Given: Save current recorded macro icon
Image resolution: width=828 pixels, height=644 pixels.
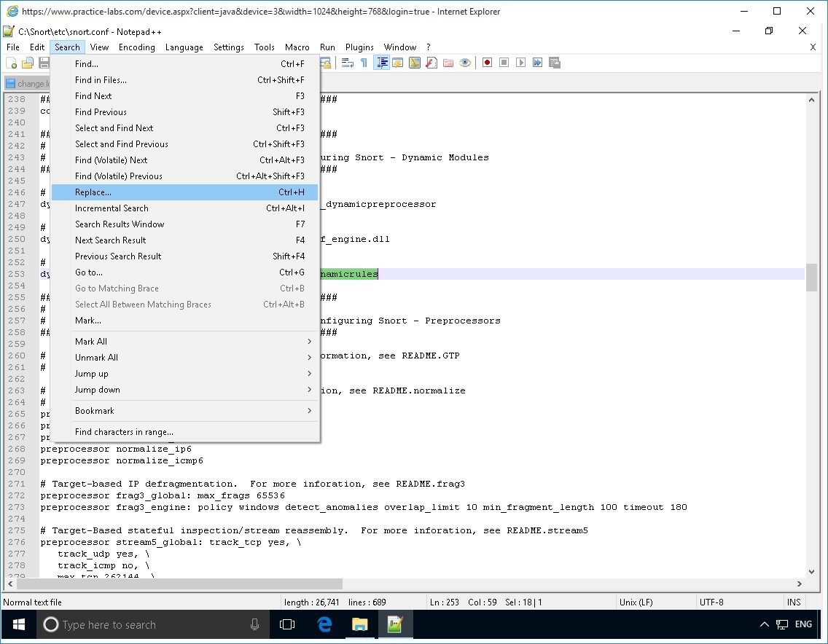Looking at the screenshot, I should point(555,63).
